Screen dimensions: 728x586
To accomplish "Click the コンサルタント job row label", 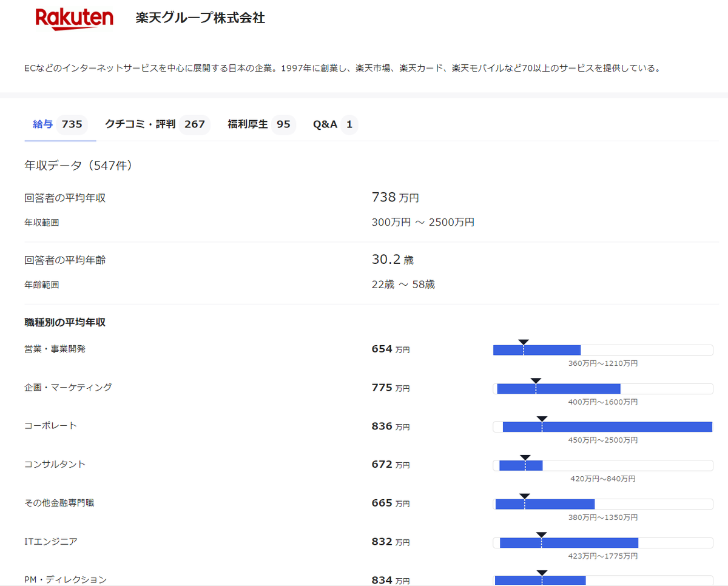I will [55, 464].
